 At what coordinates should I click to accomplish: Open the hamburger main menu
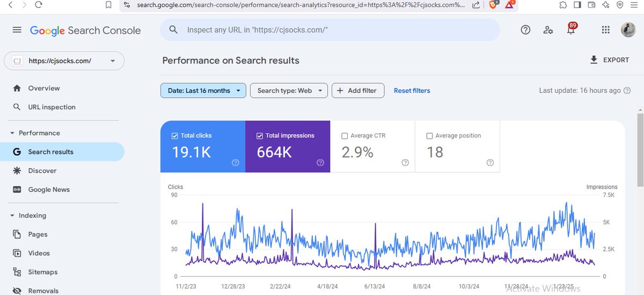17,30
